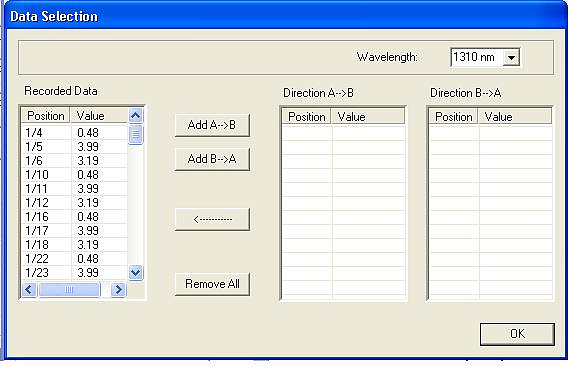This screenshot has height=384, width=568.
Task: Click value 3.19 in row 1/6
Action: [88, 161]
